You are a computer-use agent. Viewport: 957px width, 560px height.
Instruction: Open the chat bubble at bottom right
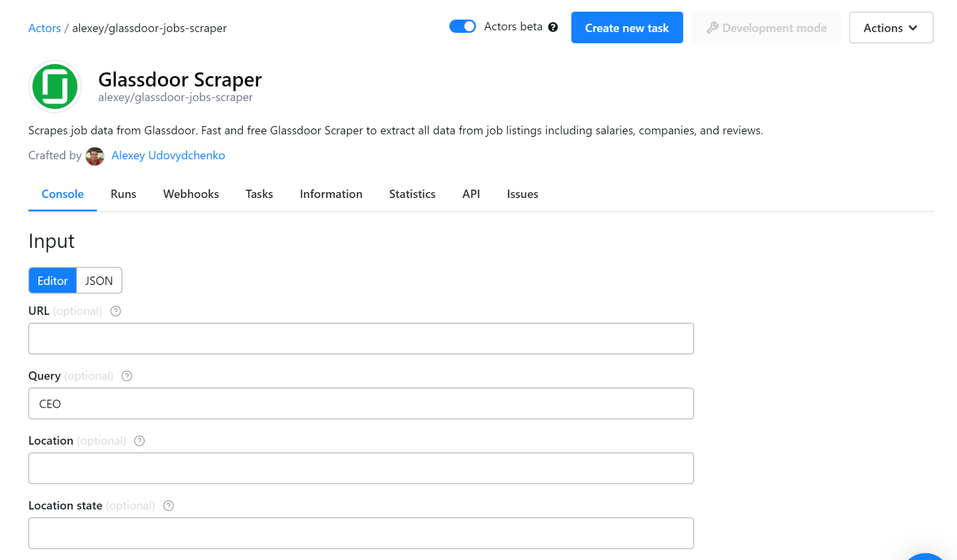(x=925, y=556)
